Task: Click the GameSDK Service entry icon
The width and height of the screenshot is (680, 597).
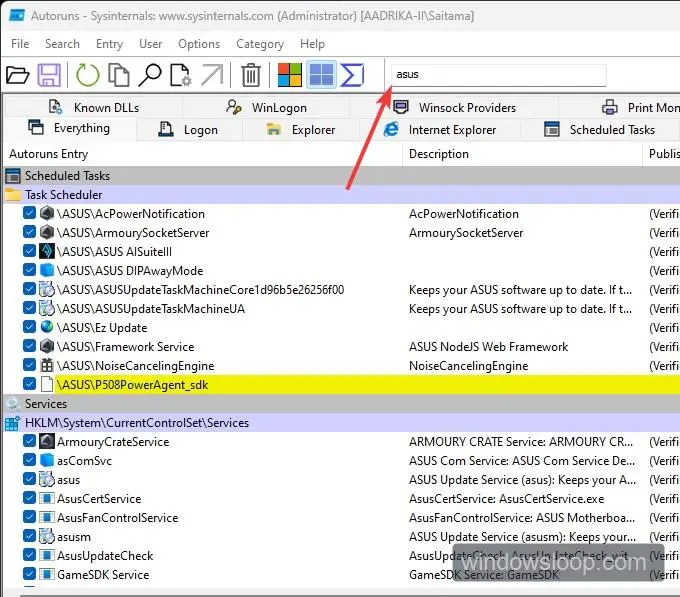Action: [x=47, y=574]
